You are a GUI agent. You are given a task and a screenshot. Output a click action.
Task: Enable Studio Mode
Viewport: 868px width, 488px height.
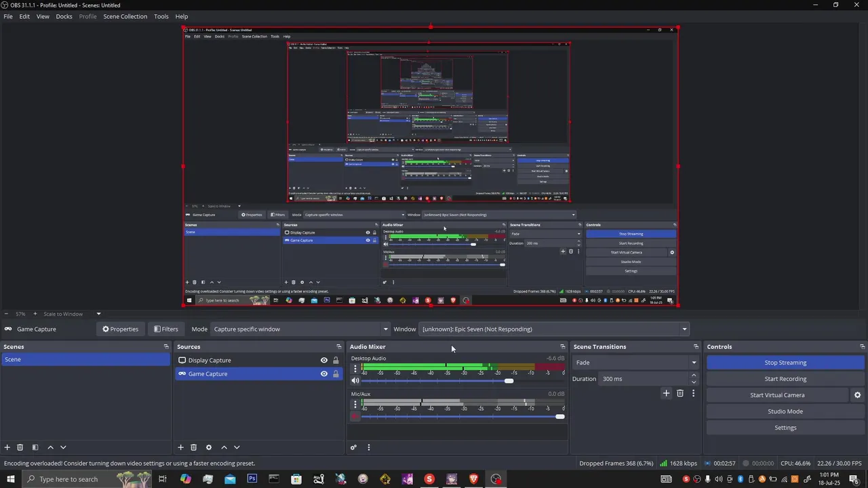(785, 411)
